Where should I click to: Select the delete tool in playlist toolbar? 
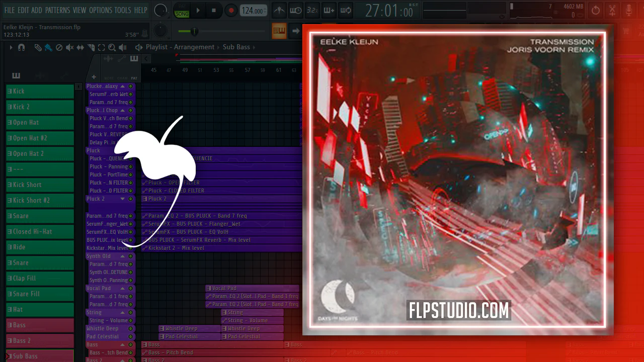[x=59, y=47]
